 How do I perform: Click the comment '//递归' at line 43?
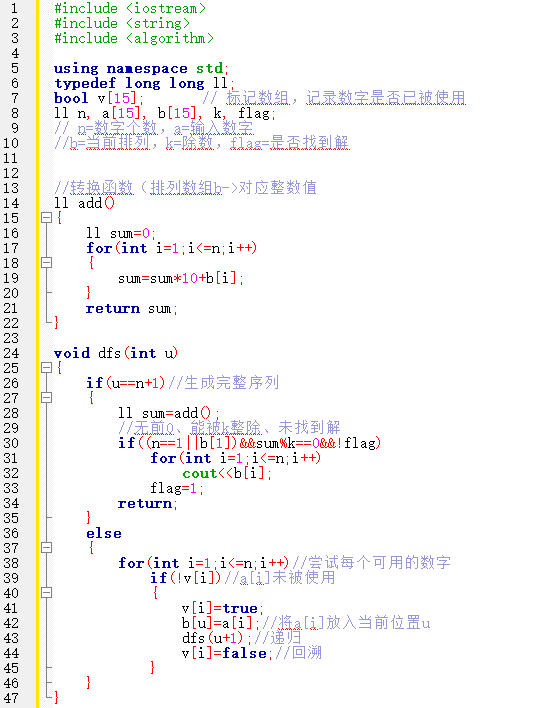[x=278, y=638]
